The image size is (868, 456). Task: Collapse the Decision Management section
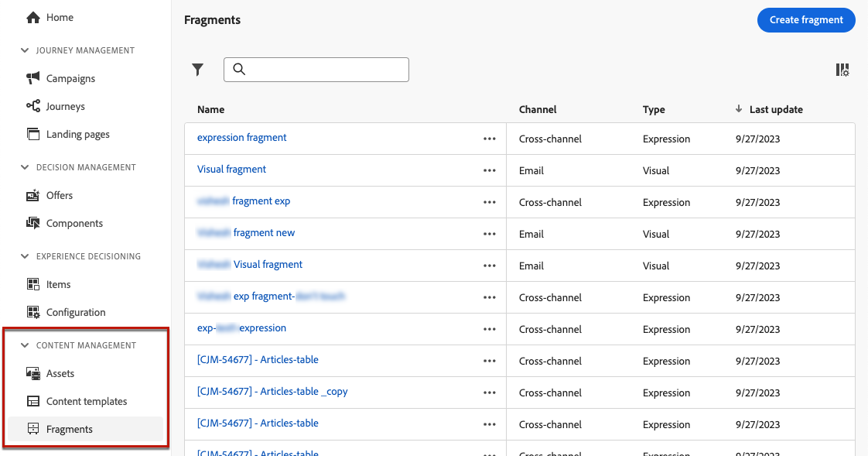[x=25, y=167]
